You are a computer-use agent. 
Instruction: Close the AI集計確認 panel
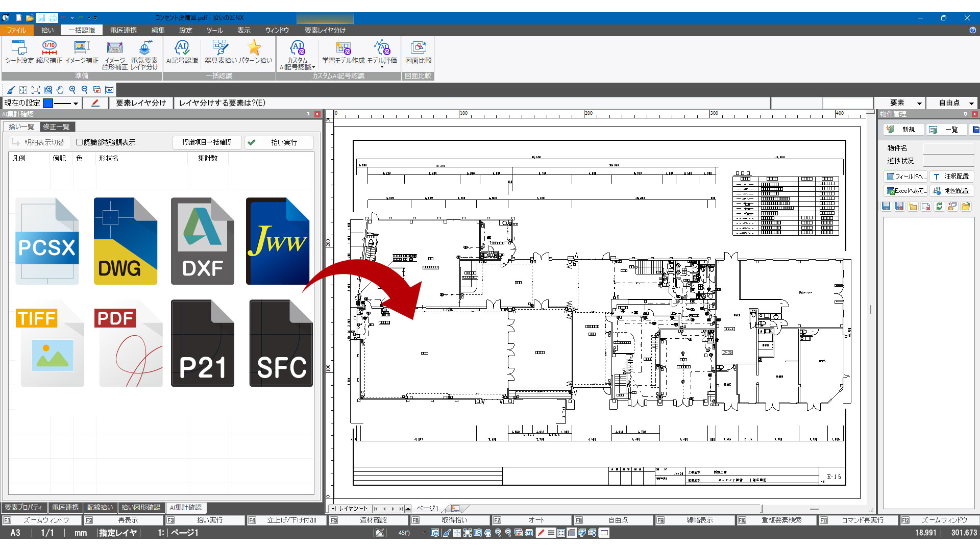pyautogui.click(x=317, y=114)
